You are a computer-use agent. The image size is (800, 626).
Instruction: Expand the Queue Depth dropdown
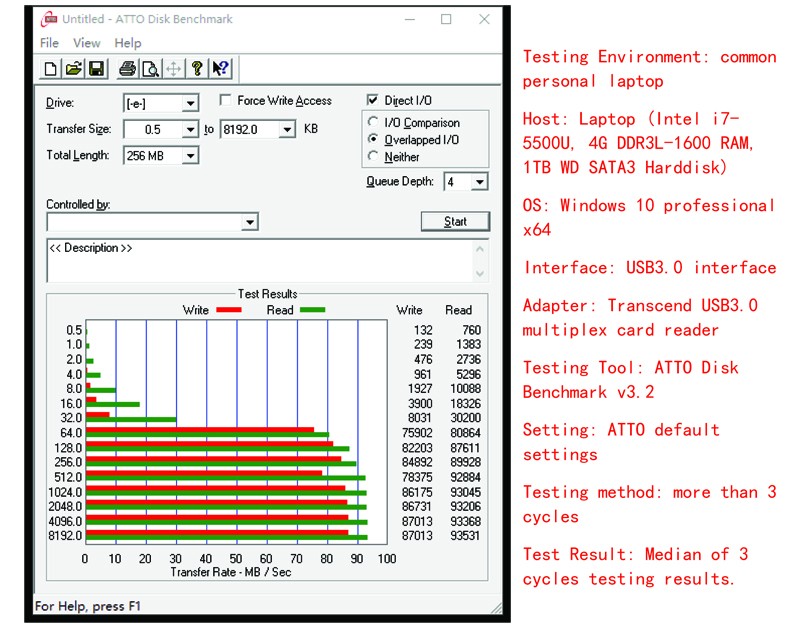479,182
